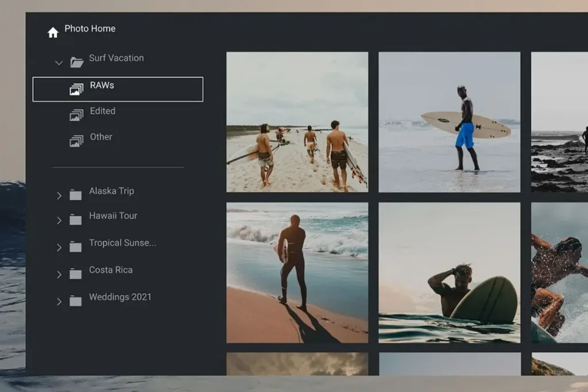Click the Other album icon
The width and height of the screenshot is (588, 392).
pyautogui.click(x=76, y=141)
